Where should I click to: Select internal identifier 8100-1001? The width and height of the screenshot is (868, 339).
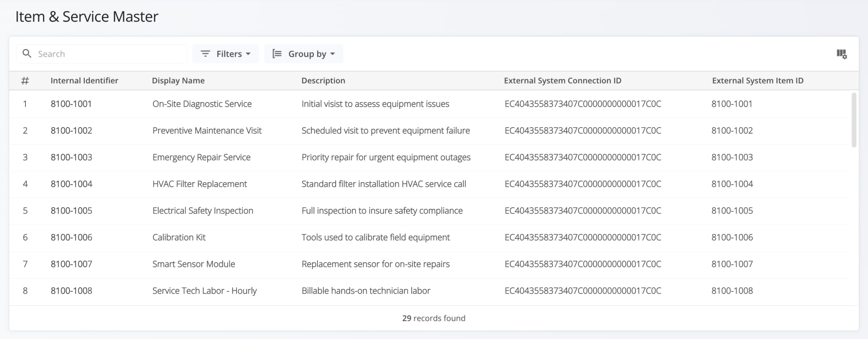click(x=71, y=104)
